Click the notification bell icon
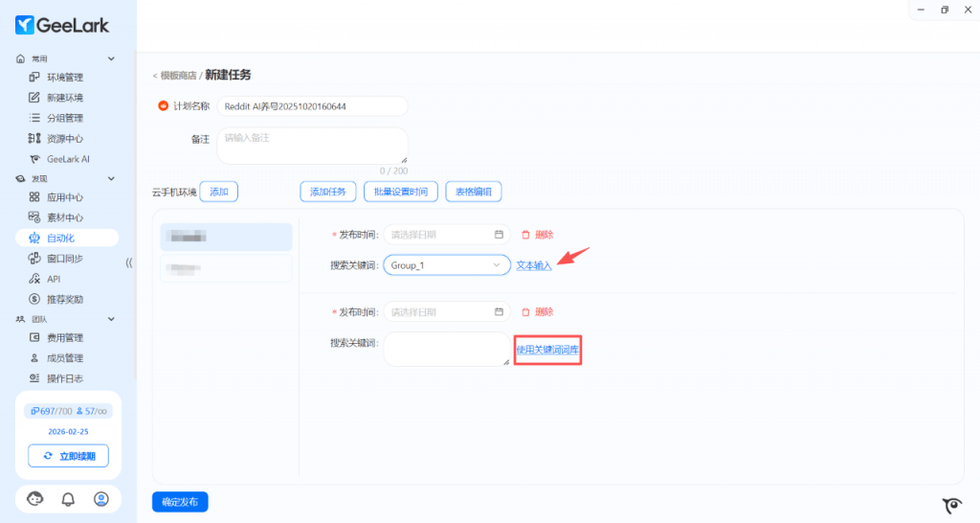 (68, 499)
